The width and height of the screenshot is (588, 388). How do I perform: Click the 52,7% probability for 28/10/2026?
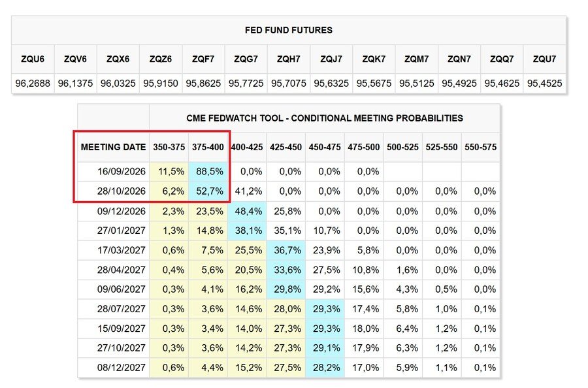tap(208, 191)
